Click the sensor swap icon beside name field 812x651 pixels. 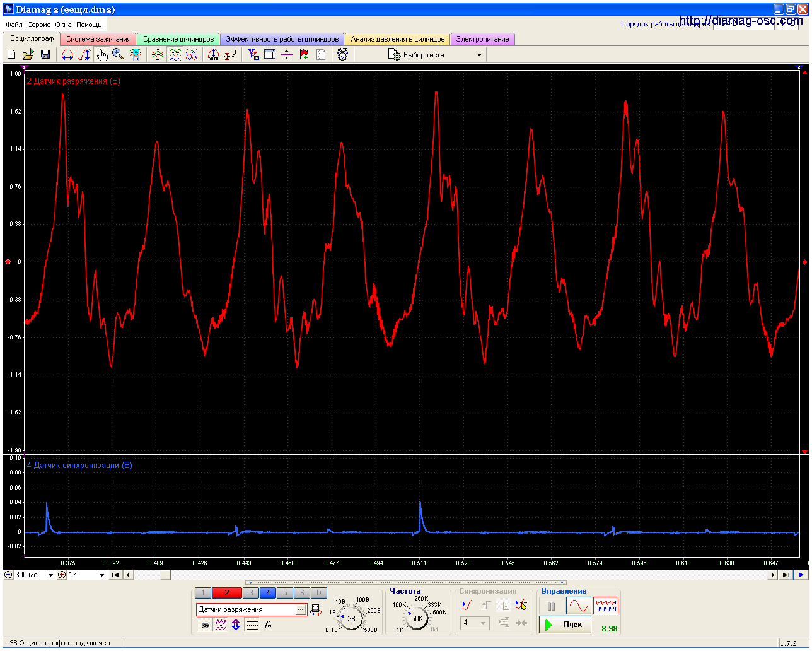[316, 610]
